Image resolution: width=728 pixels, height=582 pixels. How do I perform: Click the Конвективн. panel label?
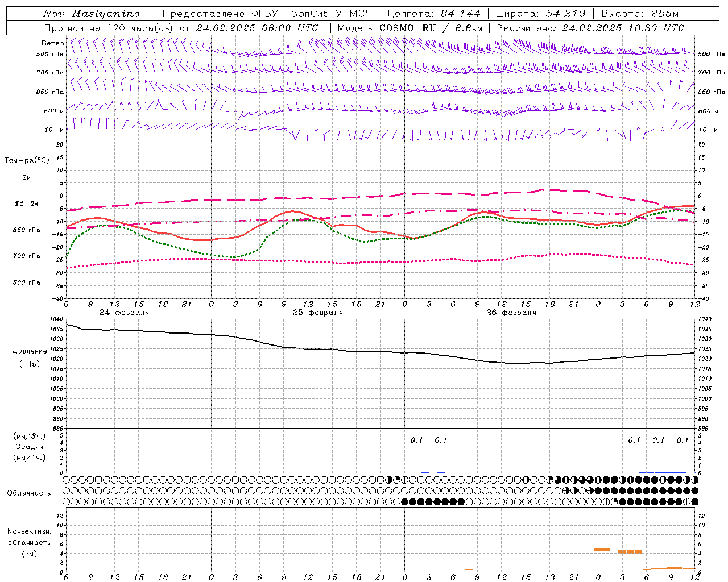pos(29,531)
